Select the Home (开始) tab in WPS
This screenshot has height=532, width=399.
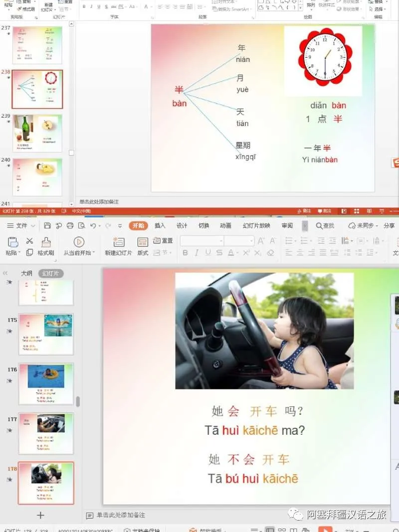pyautogui.click(x=139, y=226)
